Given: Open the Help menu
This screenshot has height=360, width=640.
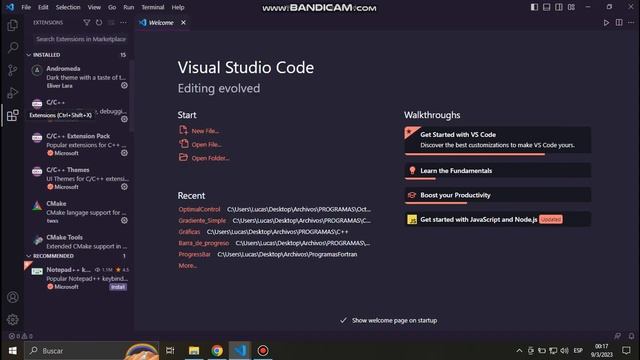Looking at the screenshot, I should pyautogui.click(x=178, y=7).
